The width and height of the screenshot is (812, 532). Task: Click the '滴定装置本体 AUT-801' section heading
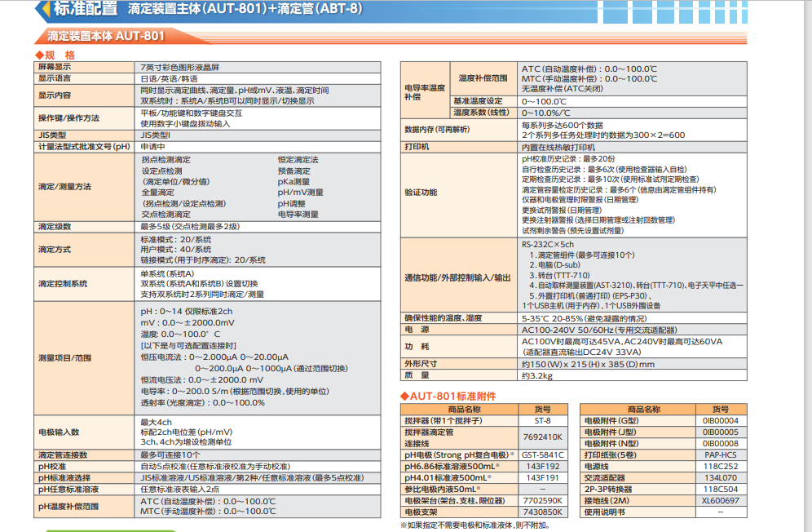click(106, 36)
